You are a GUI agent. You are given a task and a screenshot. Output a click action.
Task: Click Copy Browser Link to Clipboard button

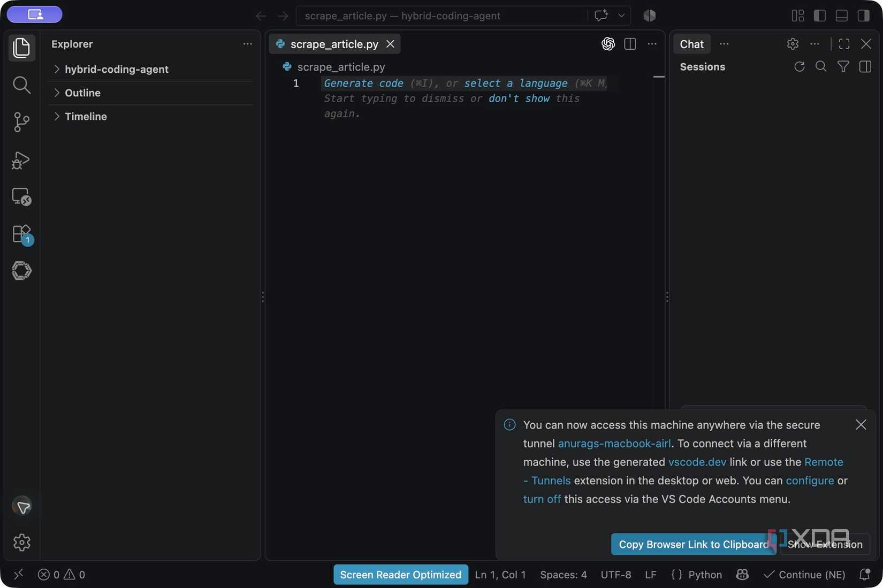point(694,544)
